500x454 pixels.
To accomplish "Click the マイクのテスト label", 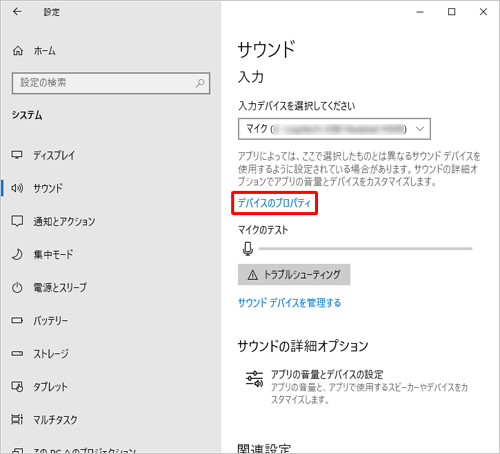I will [263, 230].
